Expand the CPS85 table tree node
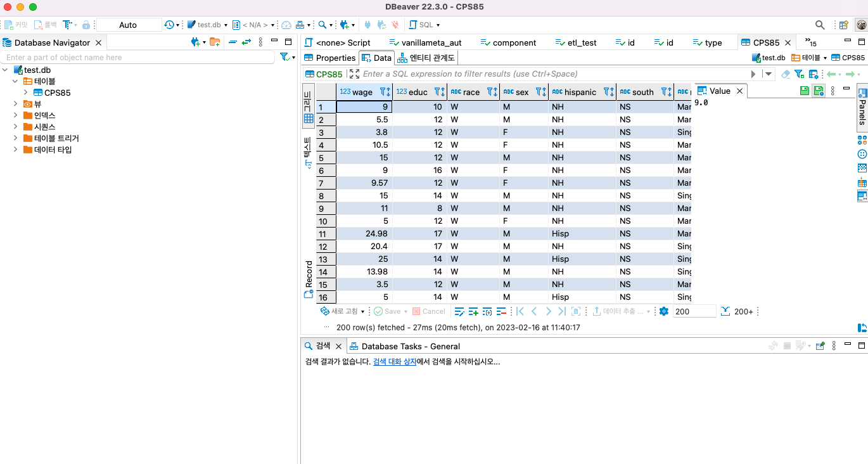The height and width of the screenshot is (464, 868). click(x=26, y=93)
